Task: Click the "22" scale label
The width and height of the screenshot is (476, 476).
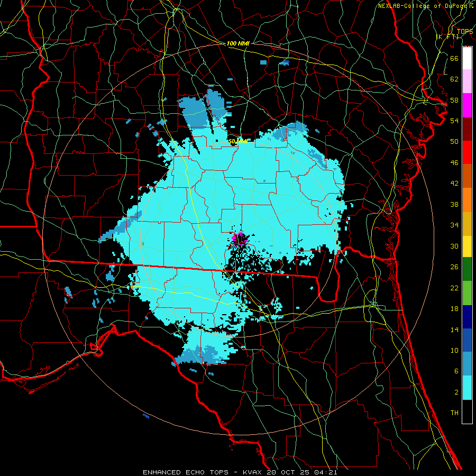Action: coord(454,288)
